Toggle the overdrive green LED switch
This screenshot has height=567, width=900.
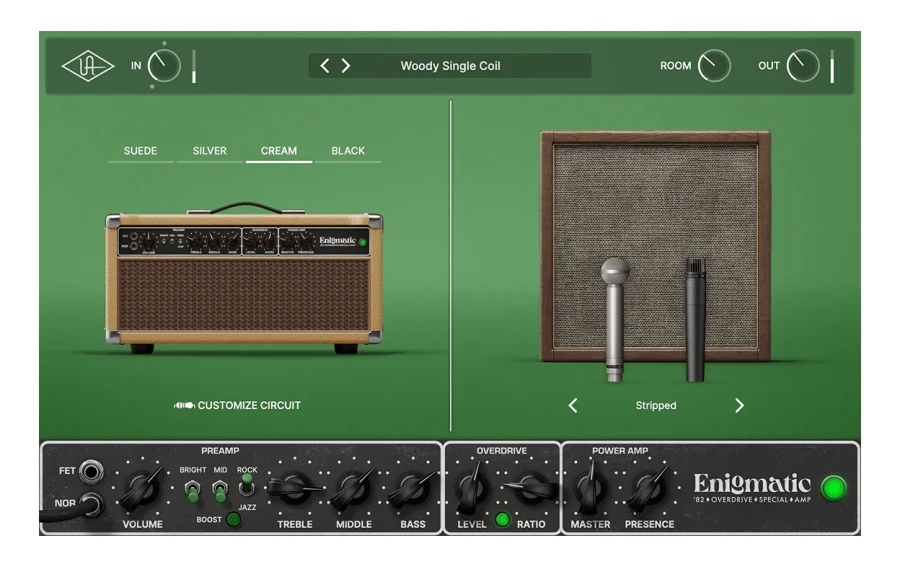pyautogui.click(x=502, y=520)
